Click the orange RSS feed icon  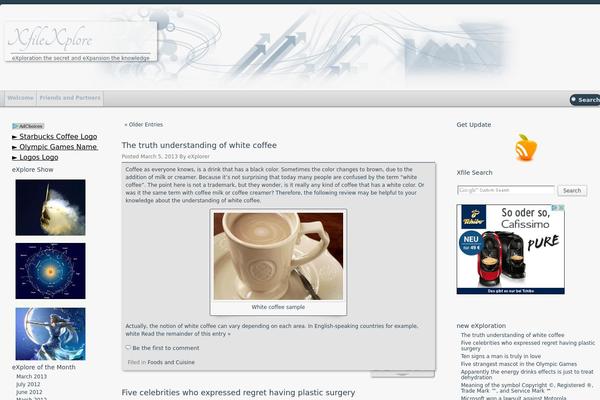(526, 147)
